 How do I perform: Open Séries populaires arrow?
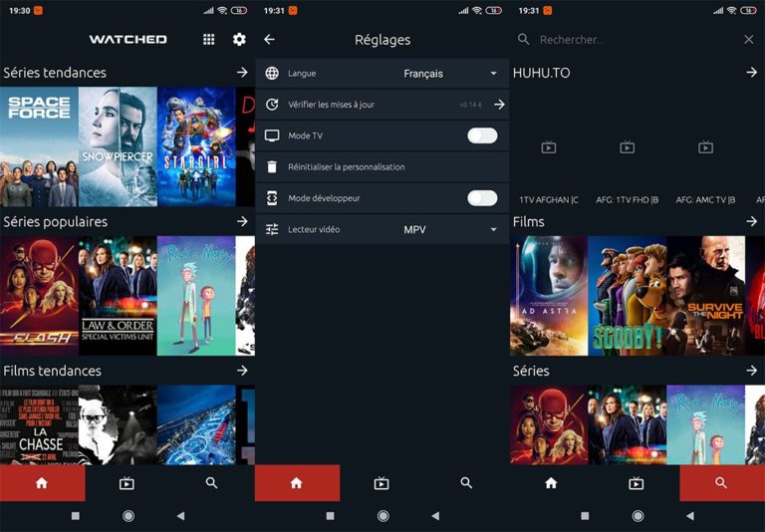pyautogui.click(x=242, y=221)
